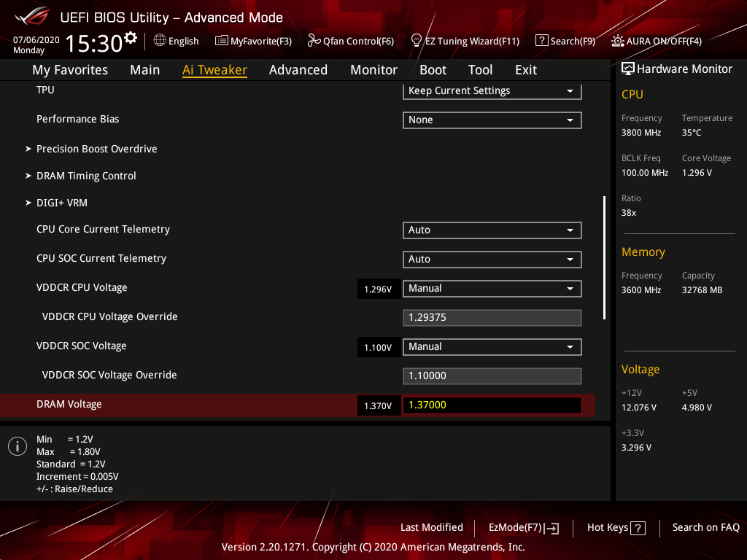Click VDDCR SOC Voltage Override field
The height and width of the screenshot is (560, 747).
tap(492, 376)
